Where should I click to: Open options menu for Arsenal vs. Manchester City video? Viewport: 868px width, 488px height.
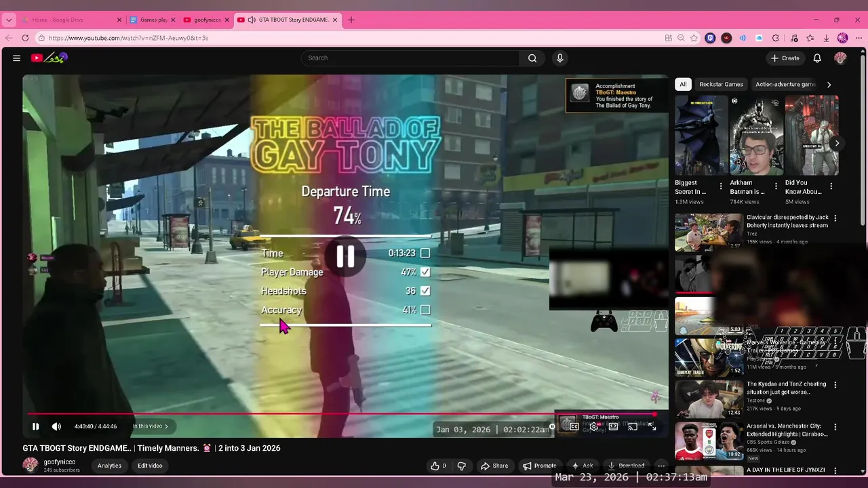[835, 427]
